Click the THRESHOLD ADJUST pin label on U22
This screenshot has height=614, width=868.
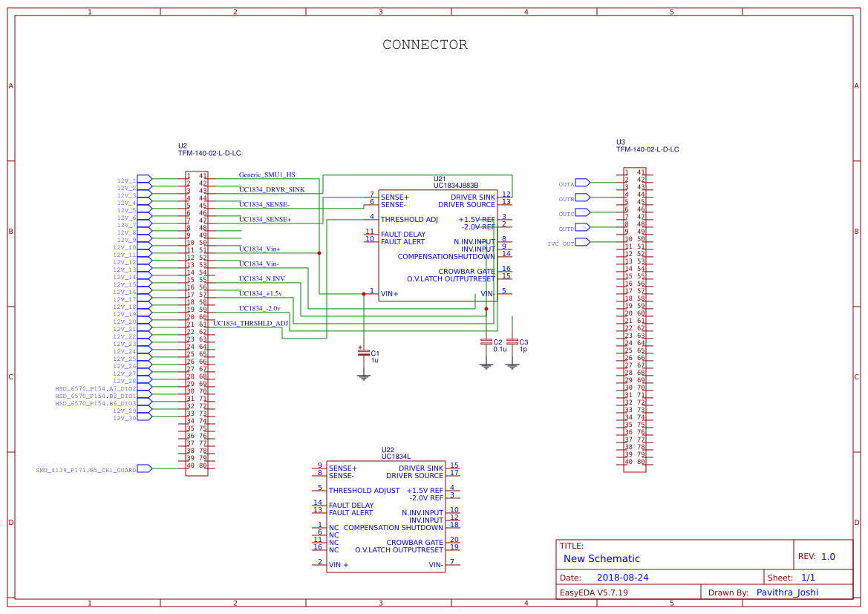[x=365, y=491]
